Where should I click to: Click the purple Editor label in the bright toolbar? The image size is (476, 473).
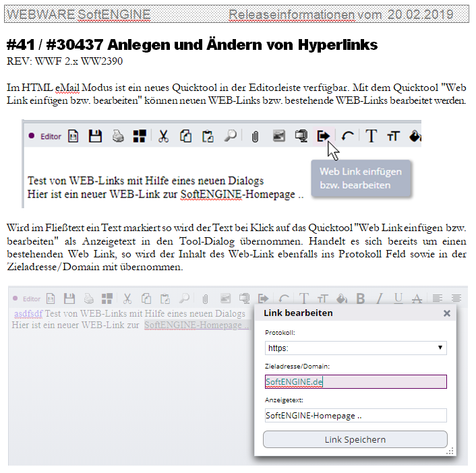[x=51, y=137]
